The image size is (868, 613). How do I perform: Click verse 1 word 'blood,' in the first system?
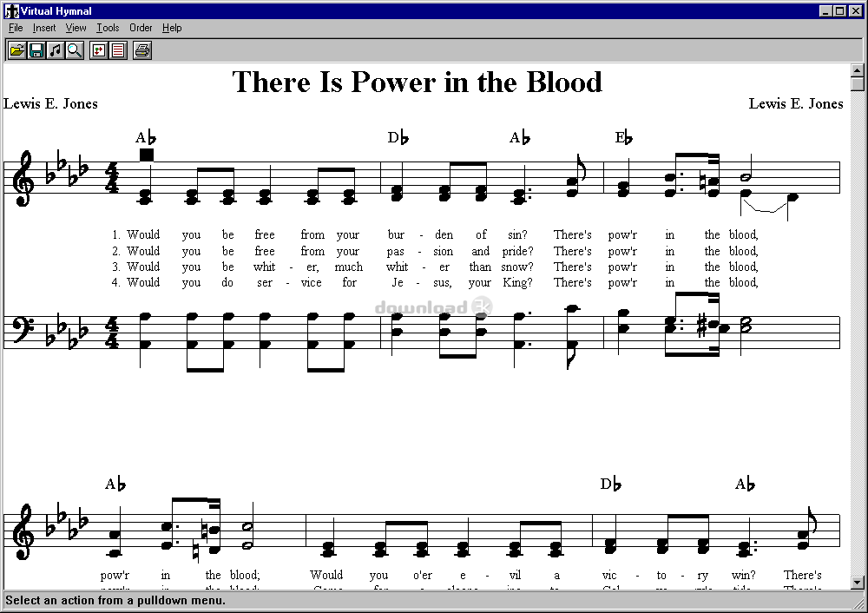click(744, 234)
